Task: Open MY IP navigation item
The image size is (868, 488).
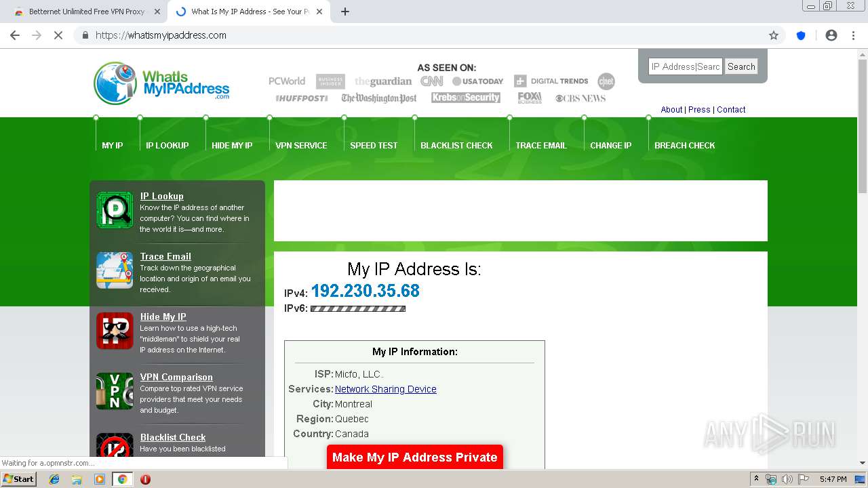Action: (x=113, y=145)
